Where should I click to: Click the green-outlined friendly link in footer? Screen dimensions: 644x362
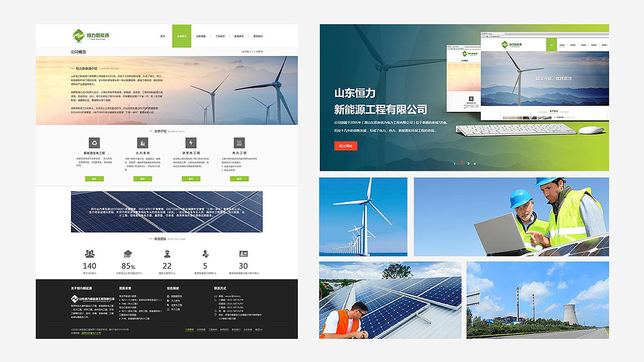tap(91, 333)
